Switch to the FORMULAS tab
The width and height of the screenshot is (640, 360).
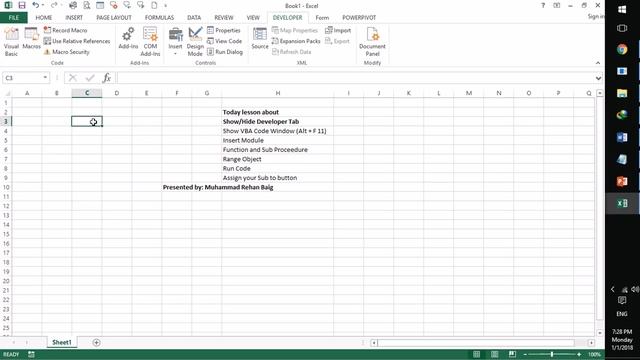[159, 18]
